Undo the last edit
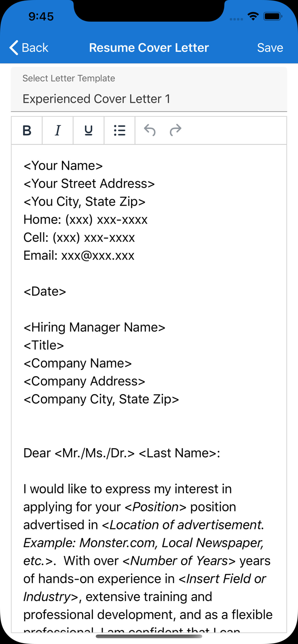Image resolution: width=298 pixels, height=644 pixels. (x=150, y=131)
